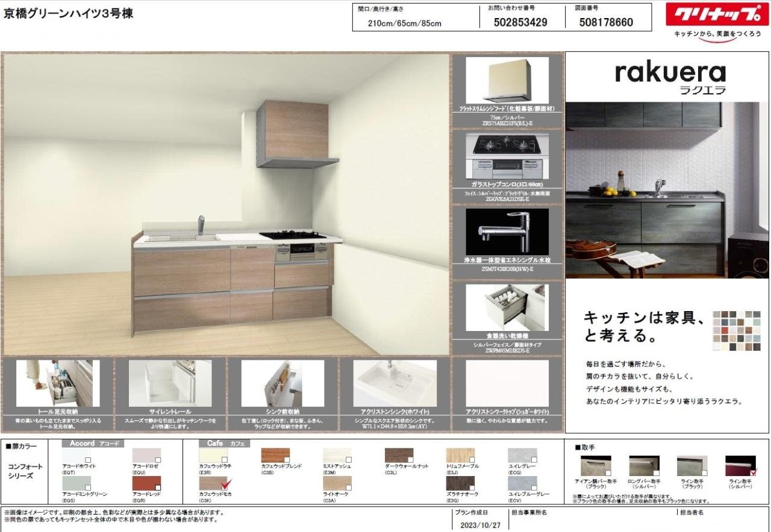Screen dimensions: 771x532
Task: Open the tall foot storage thumbnail
Action: [58, 383]
